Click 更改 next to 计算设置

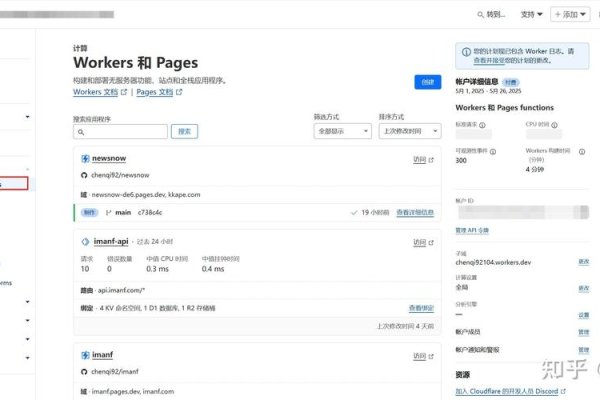584,288
